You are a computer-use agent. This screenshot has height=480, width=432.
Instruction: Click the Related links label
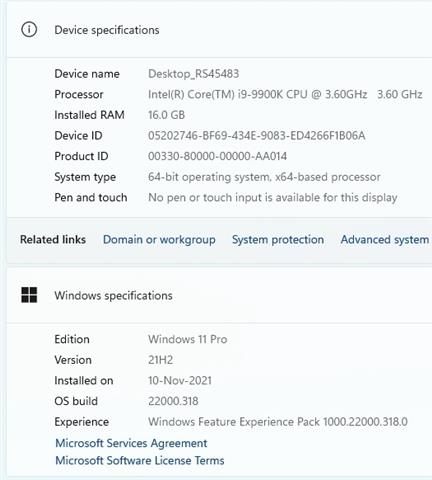pos(53,239)
